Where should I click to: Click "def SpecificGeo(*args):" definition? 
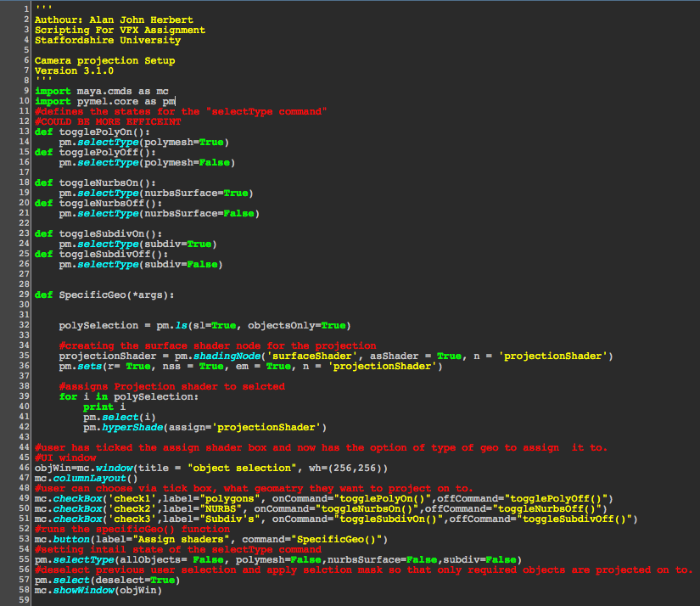105,295
